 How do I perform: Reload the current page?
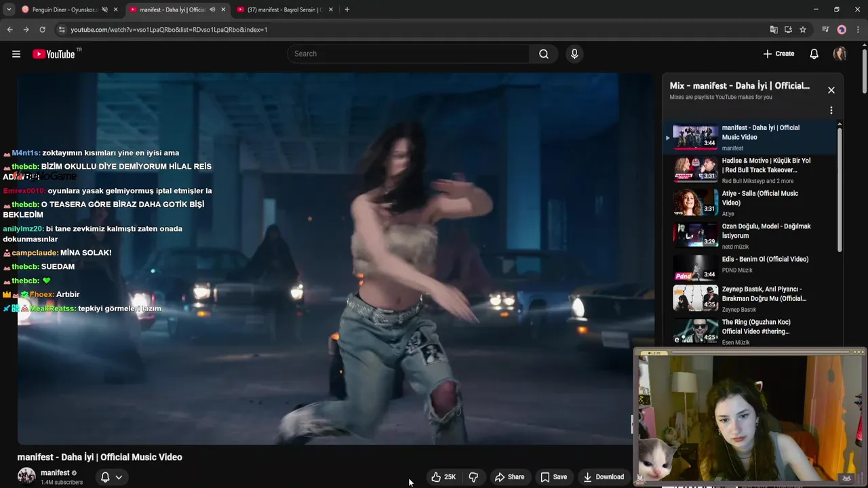point(42,30)
